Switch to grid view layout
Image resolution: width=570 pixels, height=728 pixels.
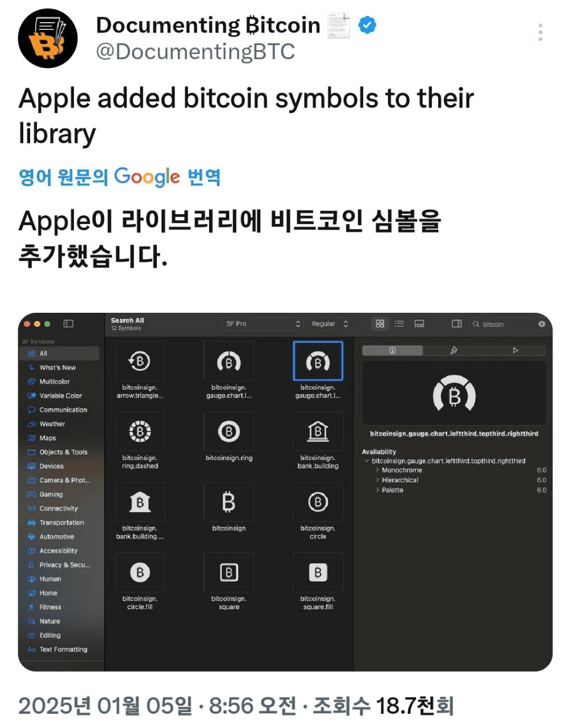pos(380,324)
